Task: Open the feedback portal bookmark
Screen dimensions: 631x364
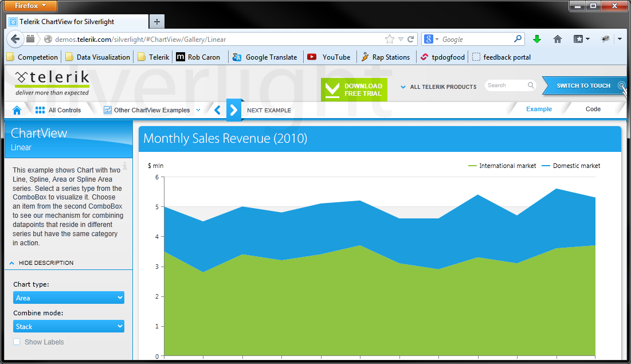Action: coord(501,57)
